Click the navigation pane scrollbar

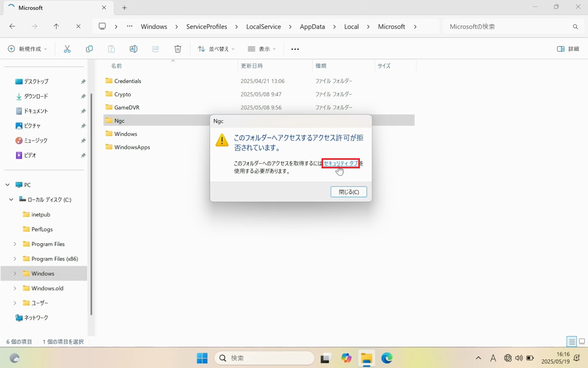91,204
